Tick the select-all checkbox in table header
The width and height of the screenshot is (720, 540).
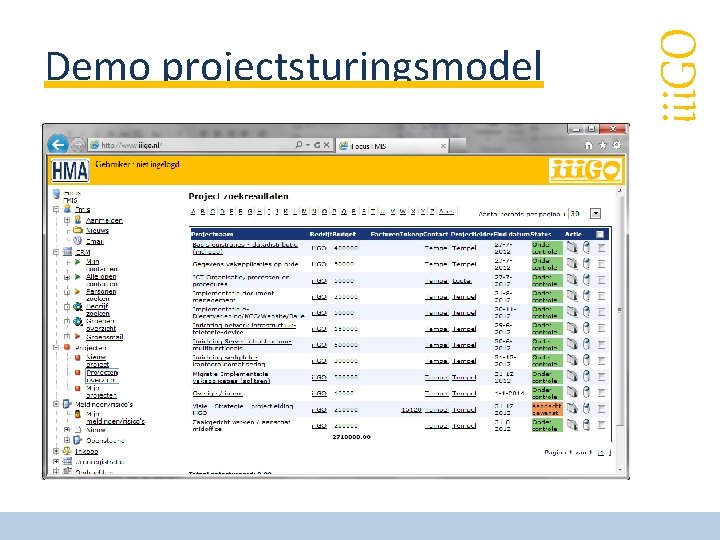[x=600, y=234]
